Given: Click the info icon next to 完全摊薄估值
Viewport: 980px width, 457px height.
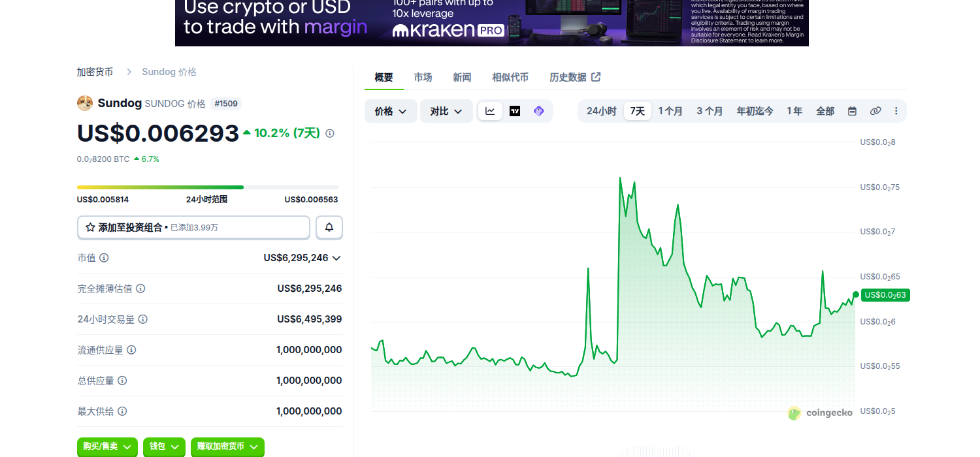Looking at the screenshot, I should click(140, 289).
